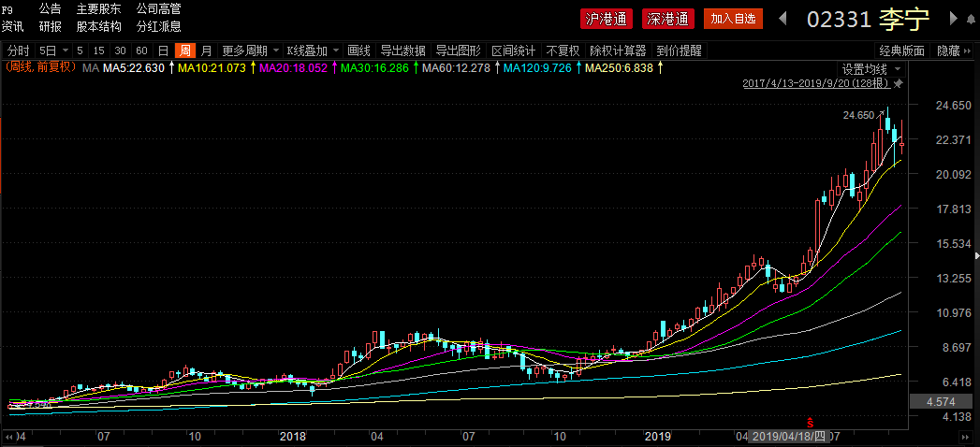Switch to 日 daily K-line
The image size is (980, 447).
tap(163, 51)
